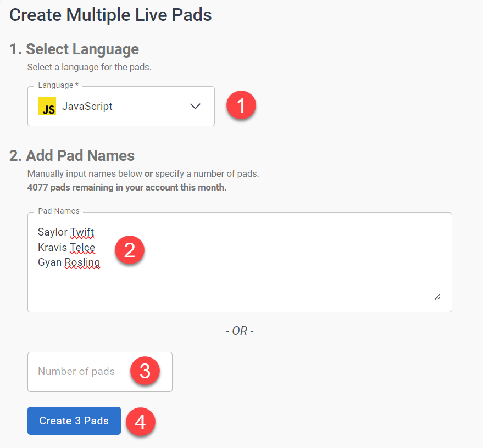Click the Number of pads input field

[77, 372]
